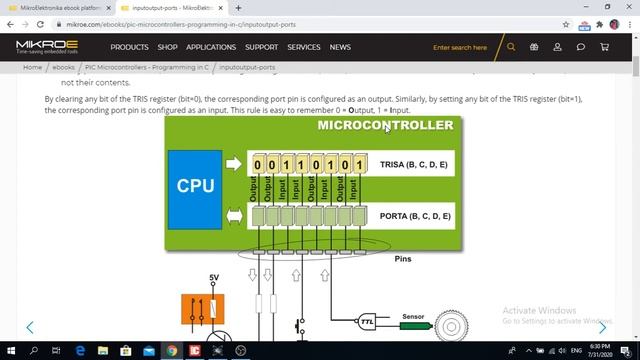Open Chrome three-dot menu
Viewport: 640px width, 360px height.
(x=630, y=24)
